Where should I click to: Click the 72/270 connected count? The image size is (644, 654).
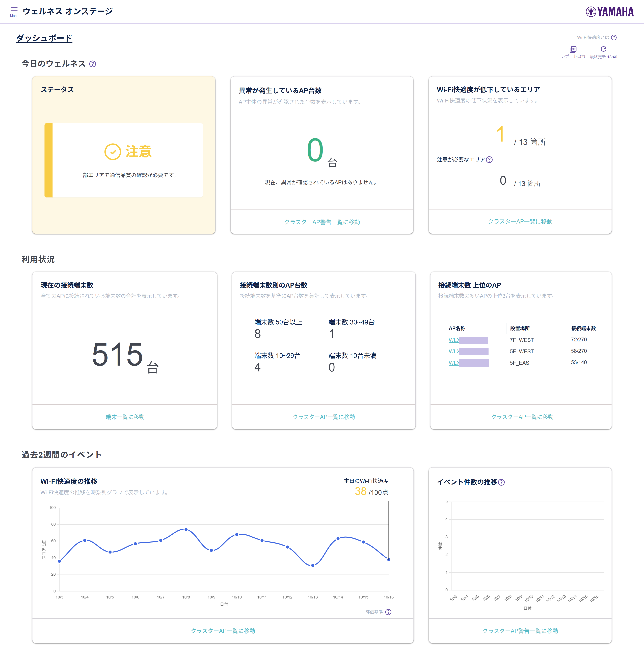pyautogui.click(x=579, y=340)
